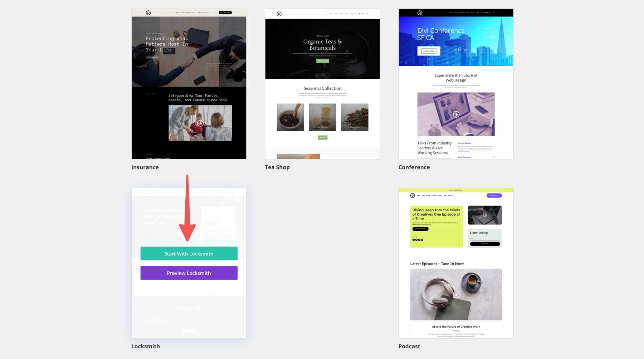This screenshot has width=644, height=359.
Task: Click the Subscribe button under Listen Along
Action: [x=485, y=244]
